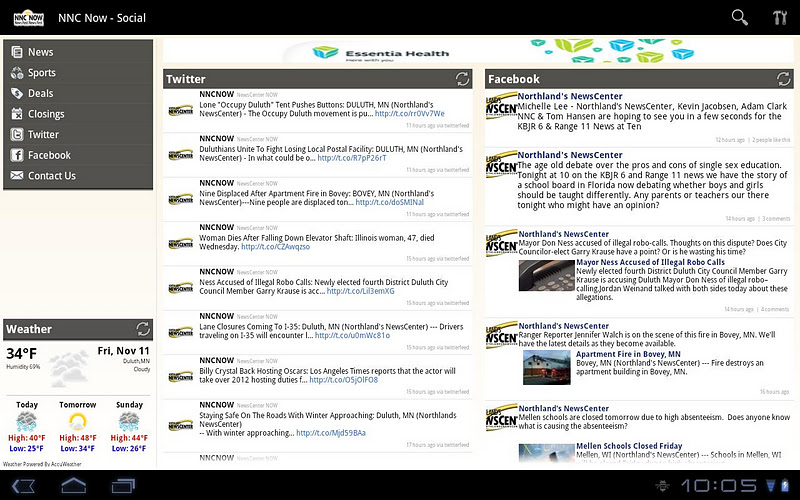Click the Closings calendar icon

[x=17, y=114]
